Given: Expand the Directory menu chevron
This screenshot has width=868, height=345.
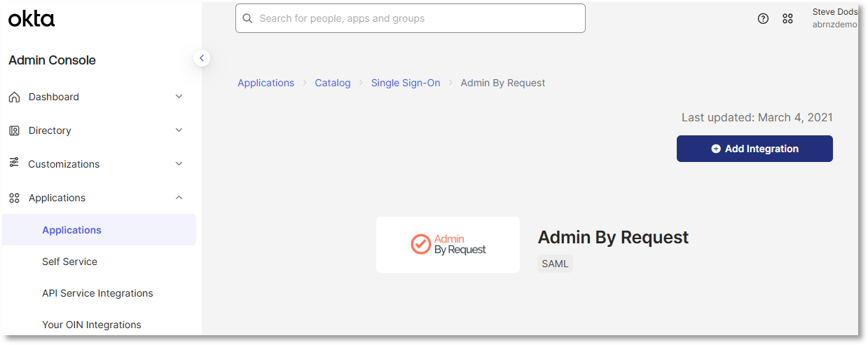Looking at the screenshot, I should pyautogui.click(x=179, y=130).
